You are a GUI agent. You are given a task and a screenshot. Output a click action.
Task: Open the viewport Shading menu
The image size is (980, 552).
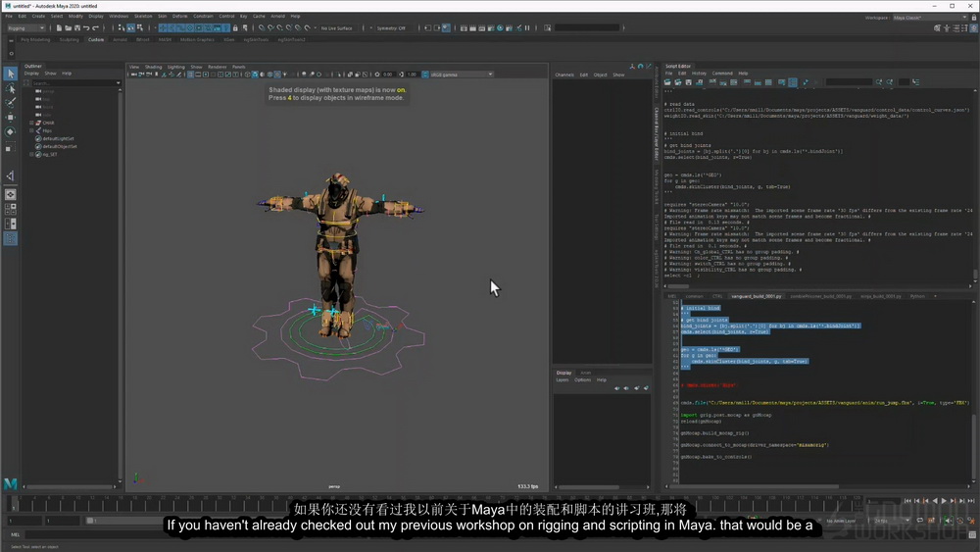point(153,67)
